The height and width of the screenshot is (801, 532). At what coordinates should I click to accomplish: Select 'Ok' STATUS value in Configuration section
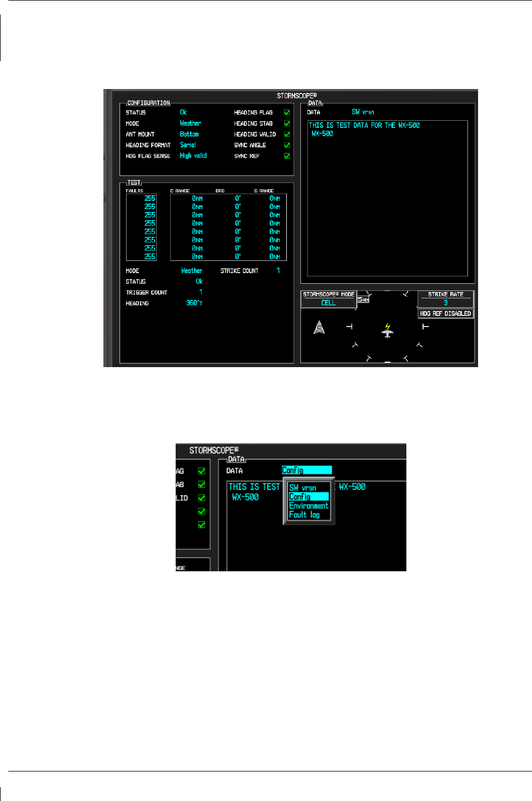(x=183, y=112)
